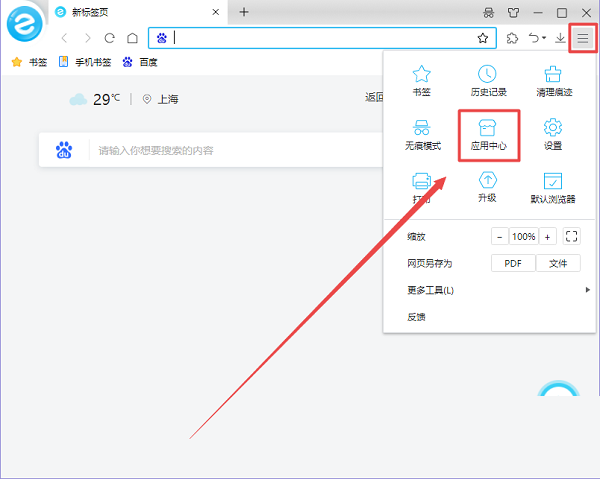Viewport: 600px width, 479px height.
Task: Click the star to bookmark page
Action: (x=483, y=38)
